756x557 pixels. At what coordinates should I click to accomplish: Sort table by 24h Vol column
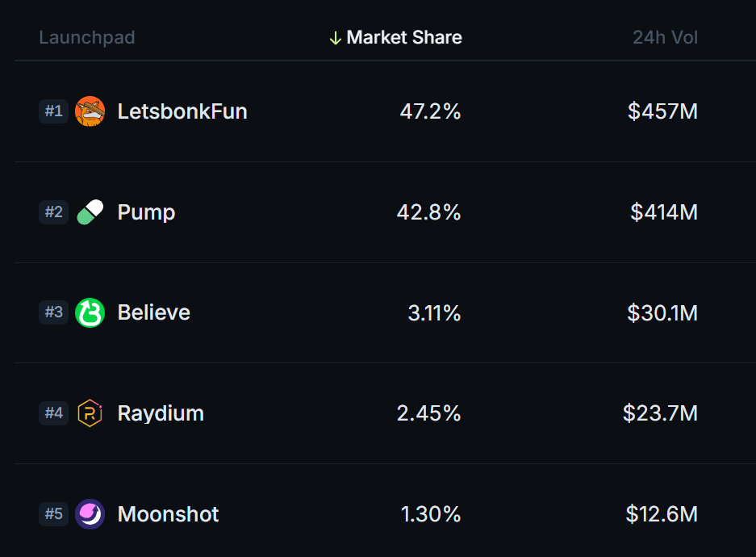pos(665,38)
